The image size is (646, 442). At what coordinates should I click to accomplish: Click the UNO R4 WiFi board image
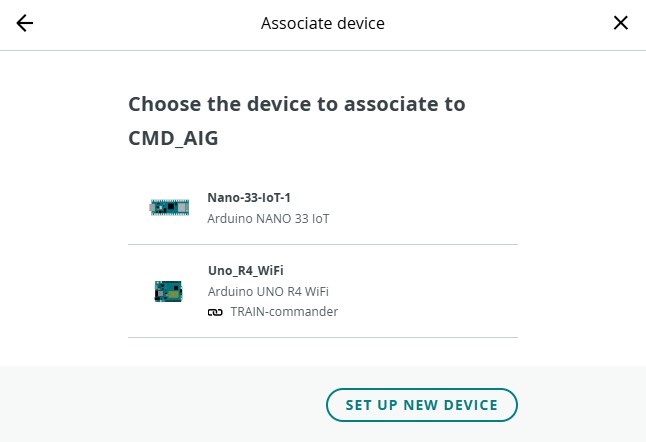pos(169,291)
